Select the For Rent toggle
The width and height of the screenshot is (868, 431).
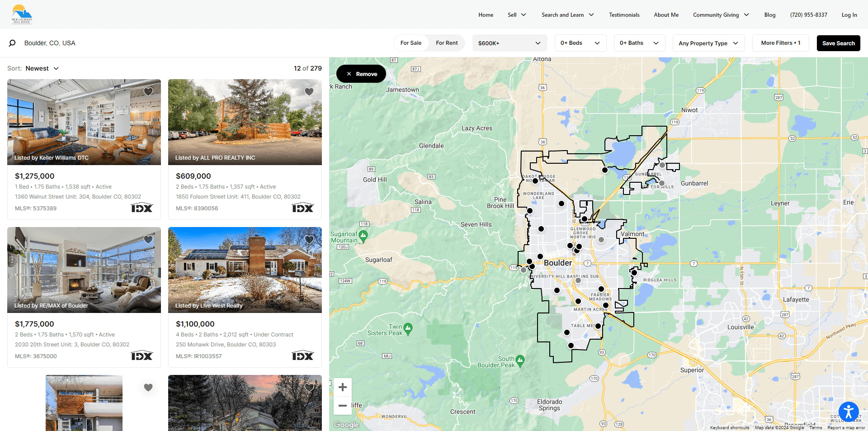click(447, 43)
